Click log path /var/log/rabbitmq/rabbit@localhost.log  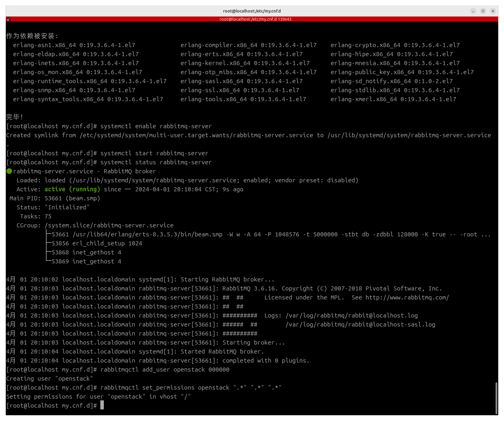click(x=352, y=316)
